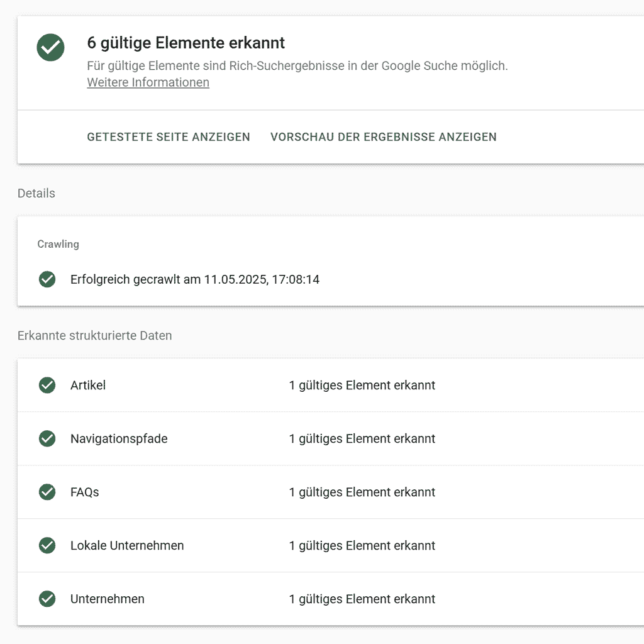Open the Weitere Informationen link

(148, 82)
